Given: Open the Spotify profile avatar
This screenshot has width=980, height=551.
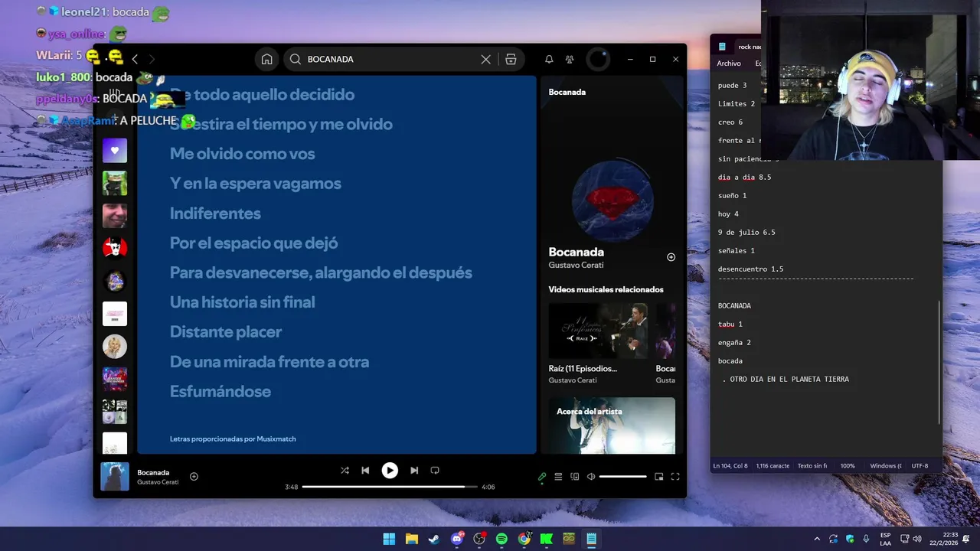Looking at the screenshot, I should [598, 59].
